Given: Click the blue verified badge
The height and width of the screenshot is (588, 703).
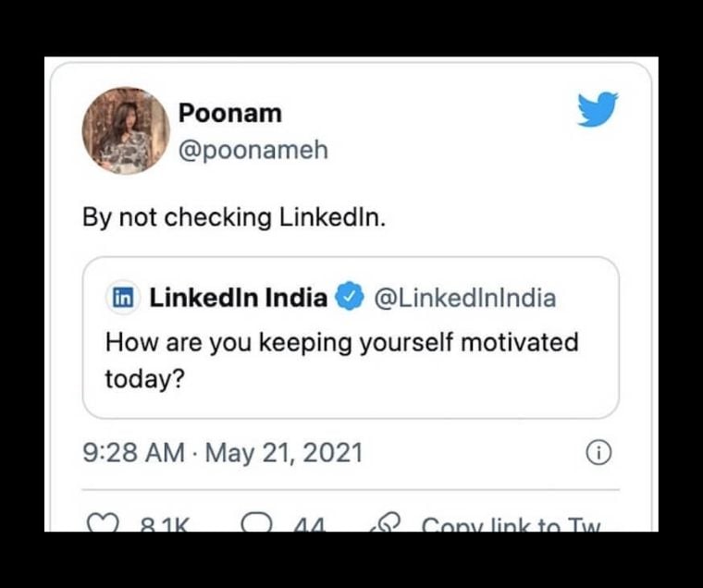Looking at the screenshot, I should [350, 297].
